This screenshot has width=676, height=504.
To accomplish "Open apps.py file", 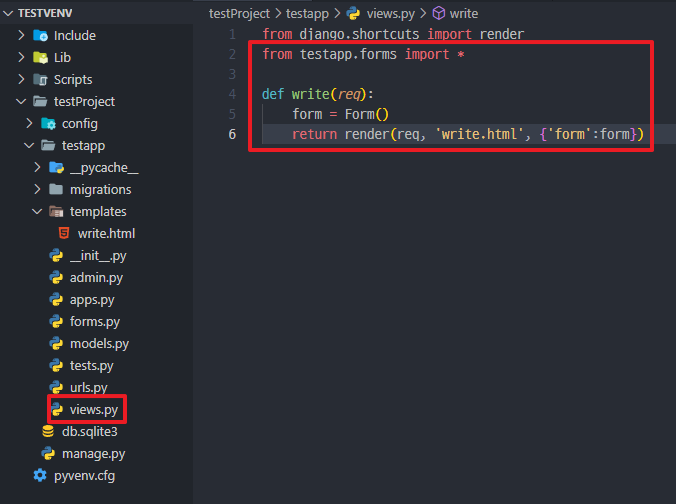I will [x=92, y=300].
